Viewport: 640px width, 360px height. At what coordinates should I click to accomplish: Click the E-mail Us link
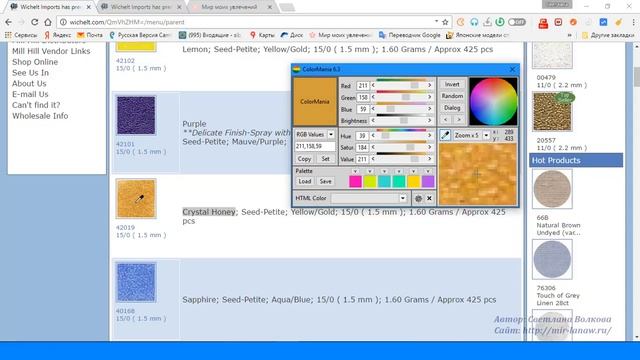click(x=30, y=94)
